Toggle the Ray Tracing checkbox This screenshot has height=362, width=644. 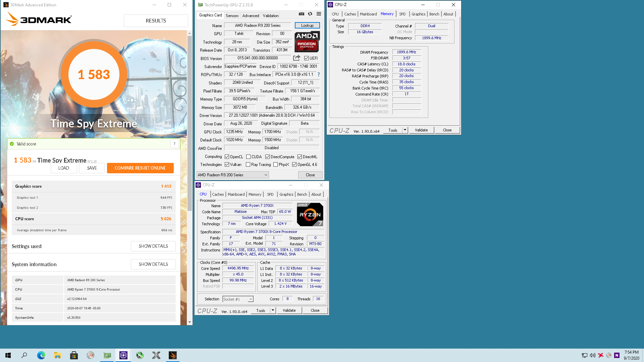(x=248, y=164)
